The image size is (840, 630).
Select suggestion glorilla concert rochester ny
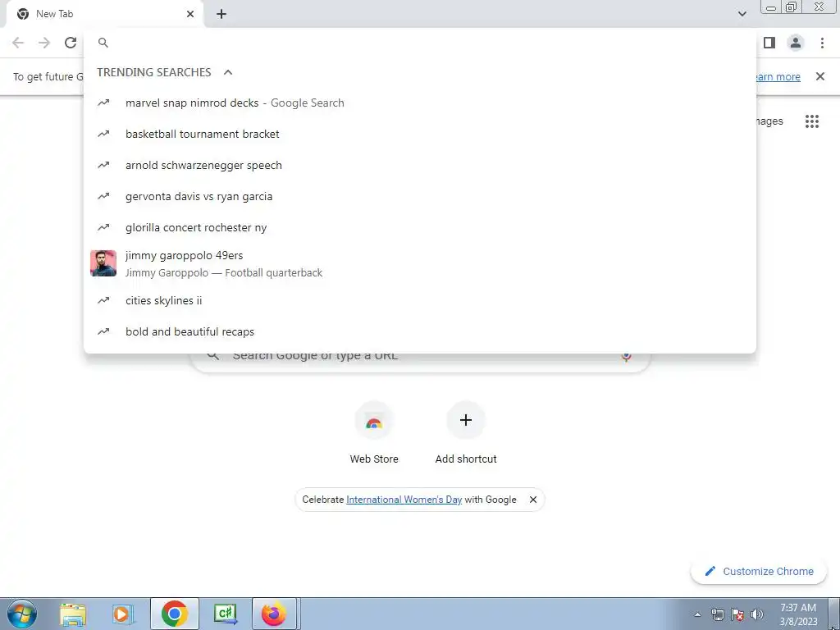tap(420, 227)
